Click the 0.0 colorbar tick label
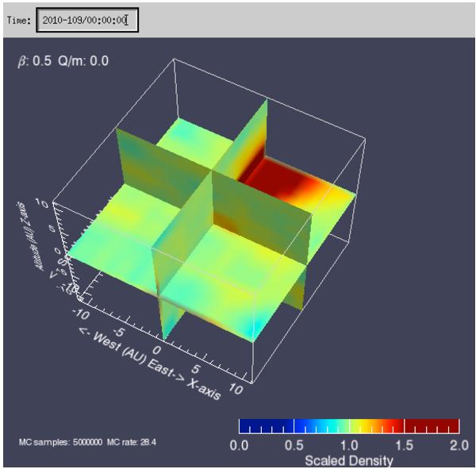Screen dimensions: 476x469 coord(240,445)
